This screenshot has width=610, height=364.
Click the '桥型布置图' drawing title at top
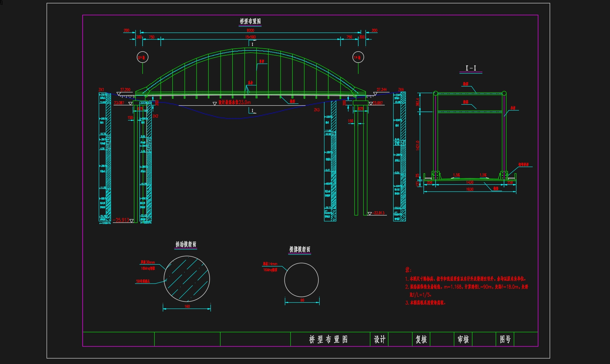[x=250, y=21]
